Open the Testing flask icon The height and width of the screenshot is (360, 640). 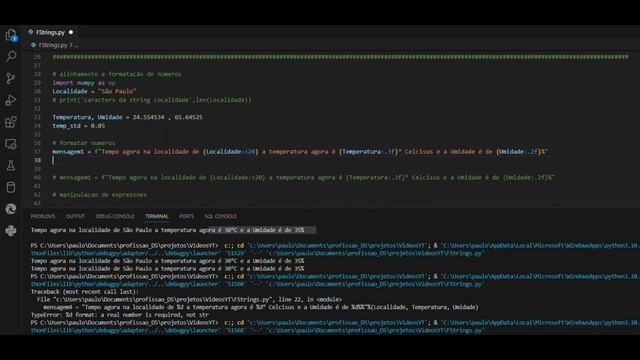11,165
